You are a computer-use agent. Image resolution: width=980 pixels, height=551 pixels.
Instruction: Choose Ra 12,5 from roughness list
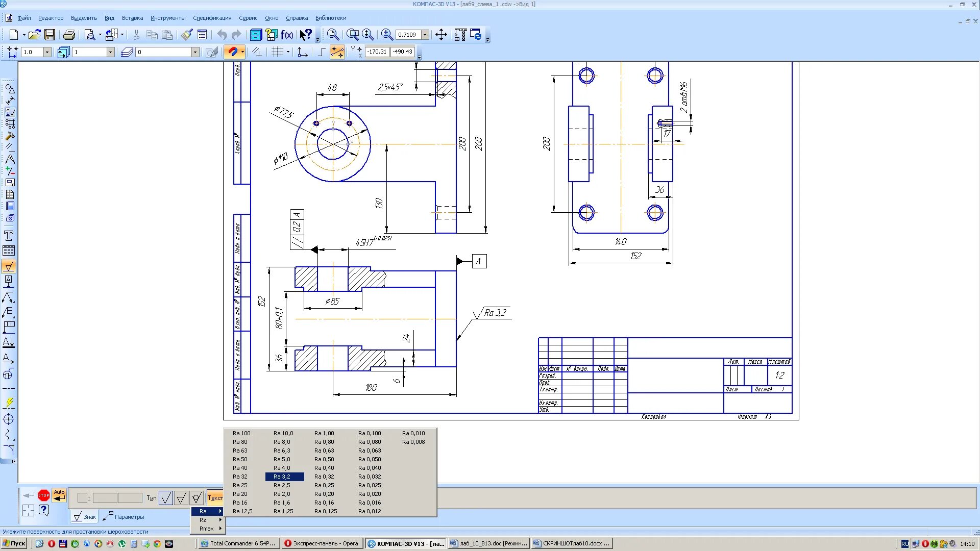242,511
